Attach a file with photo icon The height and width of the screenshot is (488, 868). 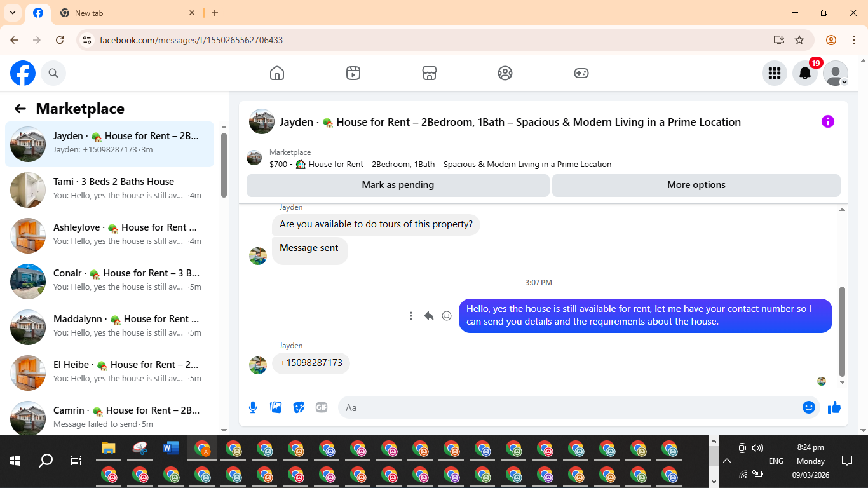pos(276,407)
